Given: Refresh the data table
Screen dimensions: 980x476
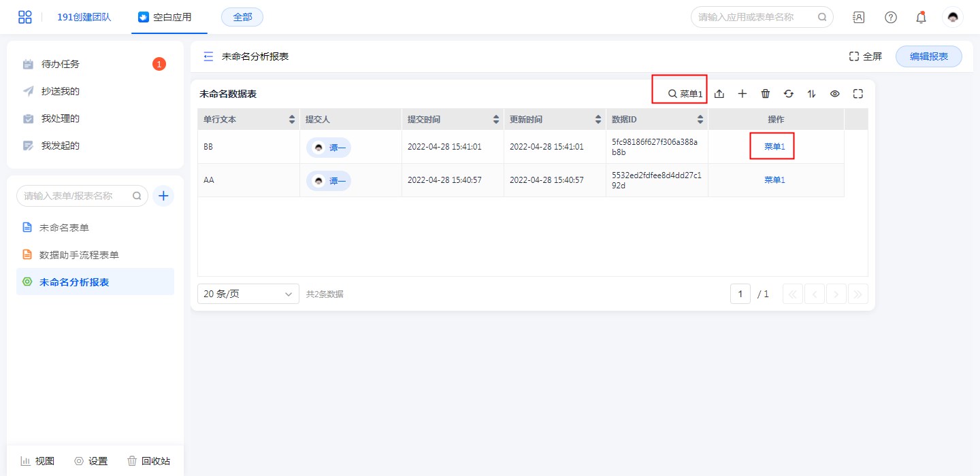Looking at the screenshot, I should tap(789, 94).
